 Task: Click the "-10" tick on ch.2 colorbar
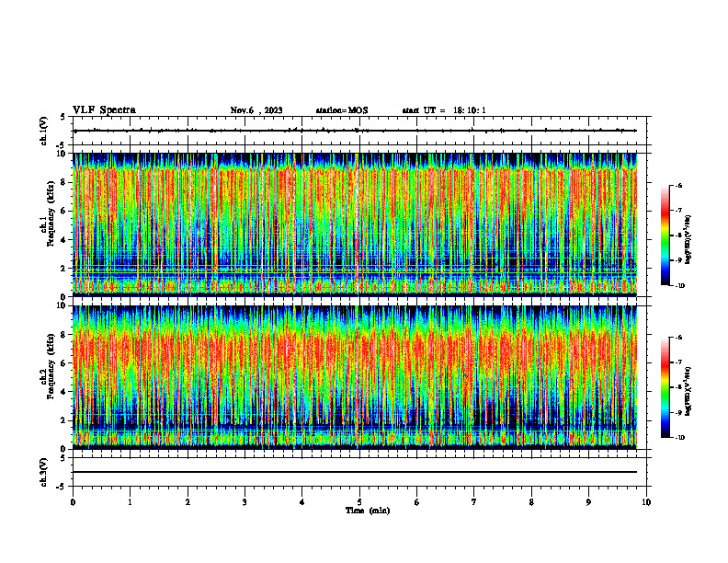[679, 437]
